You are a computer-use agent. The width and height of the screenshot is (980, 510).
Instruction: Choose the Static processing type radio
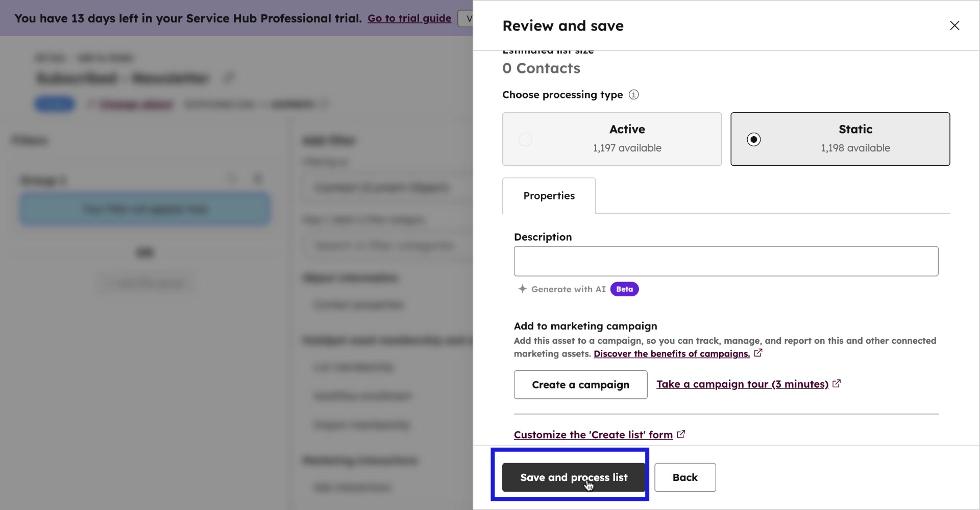[753, 139]
